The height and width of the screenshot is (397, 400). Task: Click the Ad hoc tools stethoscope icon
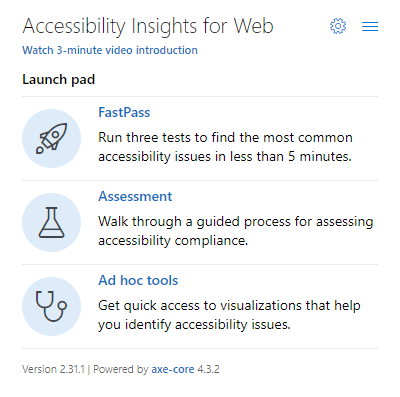(x=52, y=306)
